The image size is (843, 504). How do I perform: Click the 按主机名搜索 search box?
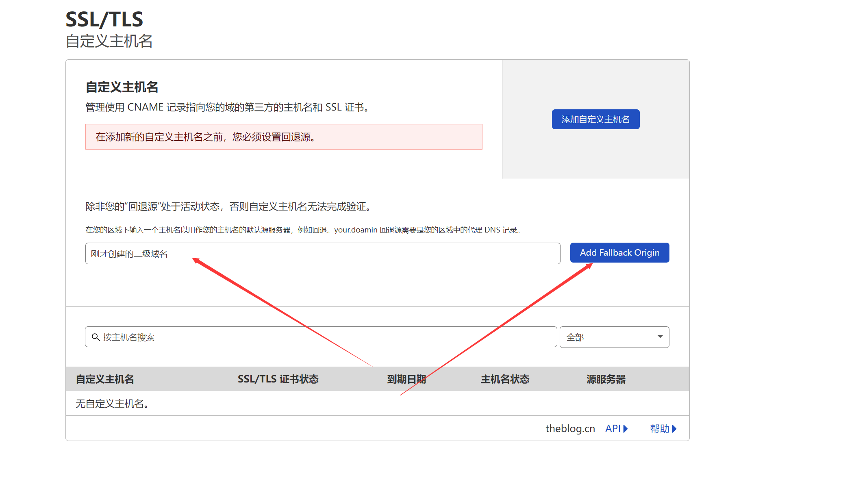click(x=285, y=337)
